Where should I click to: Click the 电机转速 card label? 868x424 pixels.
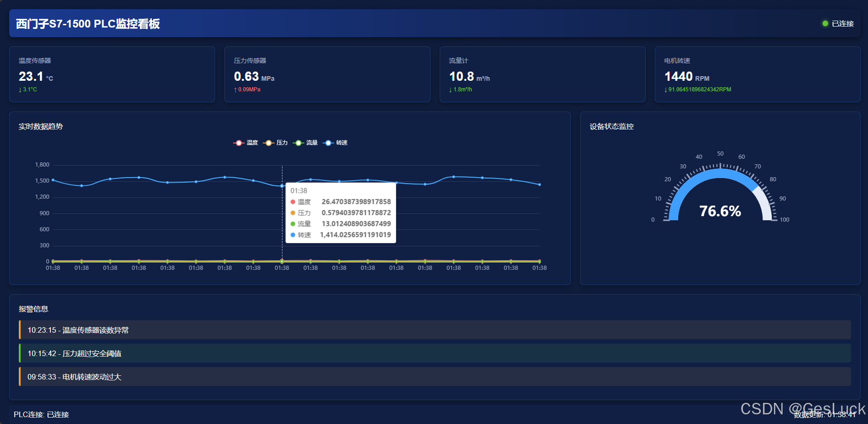click(x=677, y=61)
